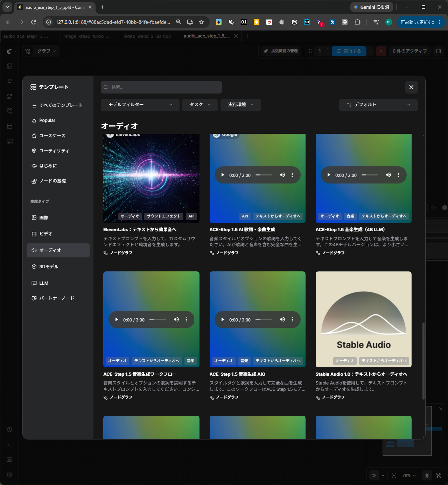Viewport: 448px width, 485px height.
Task: Open more options on 音楽生成 AIO player
Action: [292, 319]
